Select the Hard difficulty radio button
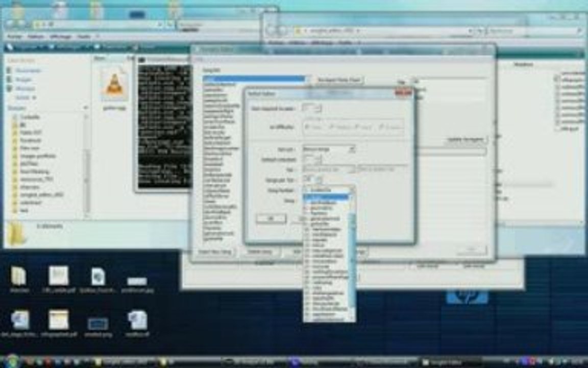Viewport: 588px width, 368px height. (363, 127)
